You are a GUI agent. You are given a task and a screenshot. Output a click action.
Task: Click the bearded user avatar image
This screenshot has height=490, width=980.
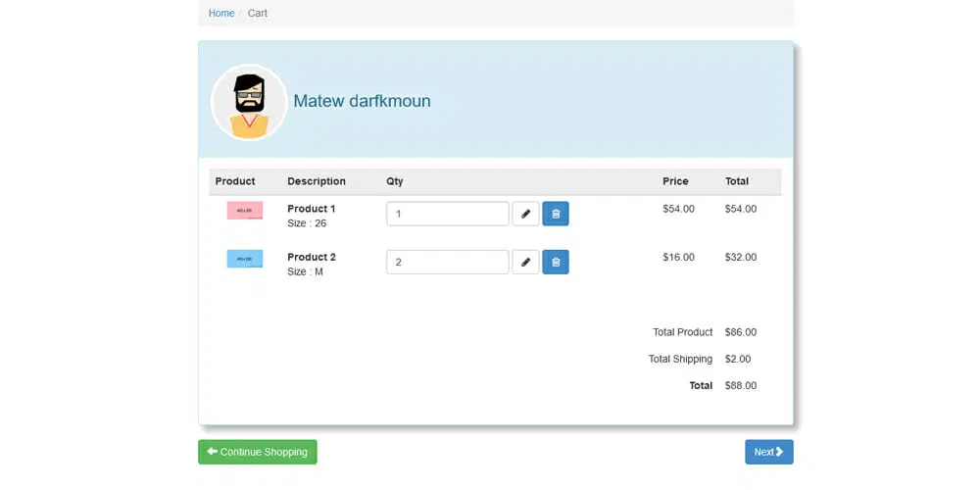coord(249,103)
